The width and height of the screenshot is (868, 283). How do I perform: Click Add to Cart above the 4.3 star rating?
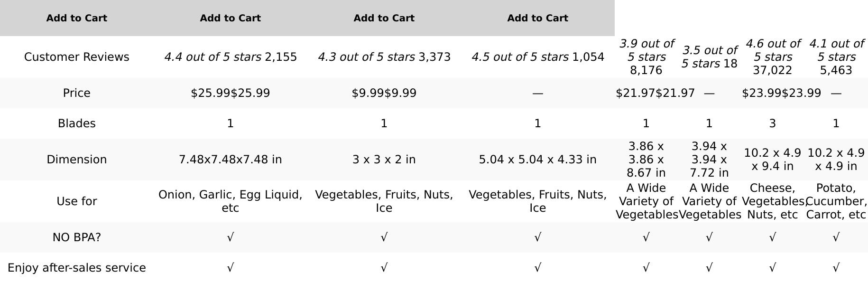(384, 18)
